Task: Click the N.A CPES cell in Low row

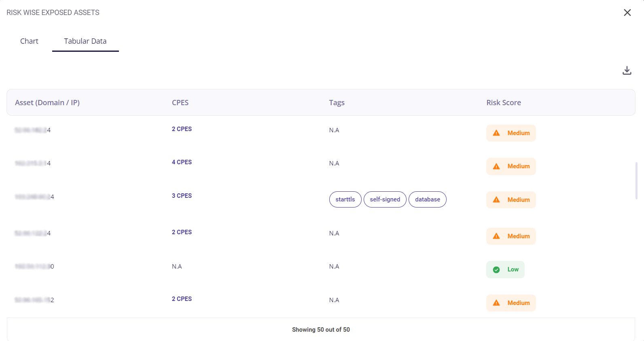Action: pos(177,267)
